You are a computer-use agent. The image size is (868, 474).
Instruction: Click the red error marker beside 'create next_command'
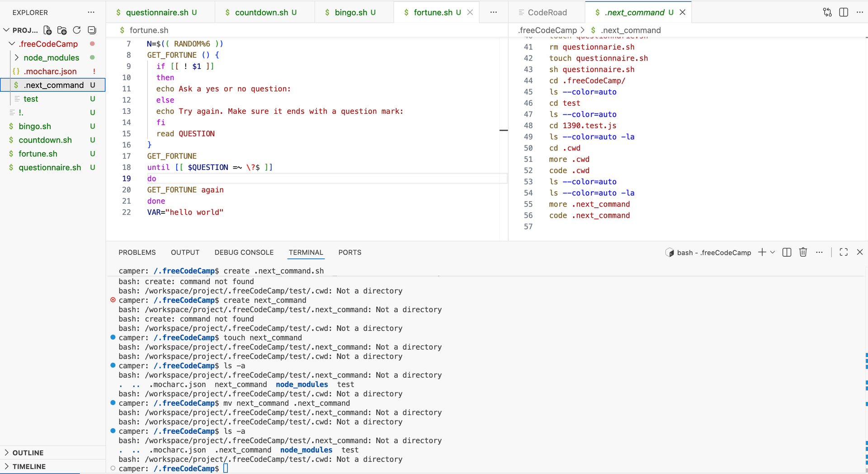coord(113,300)
